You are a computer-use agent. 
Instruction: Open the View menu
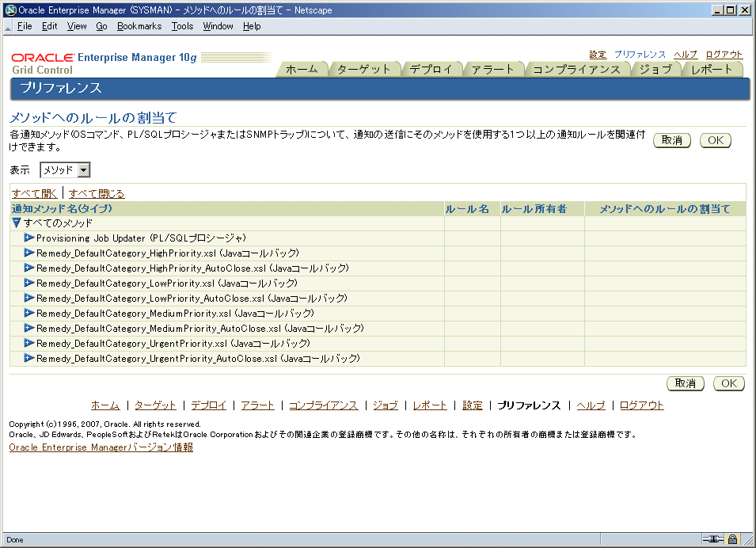pos(77,26)
